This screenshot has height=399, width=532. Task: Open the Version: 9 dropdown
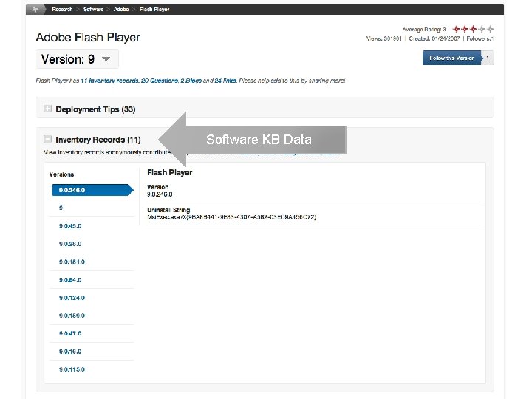click(78, 59)
